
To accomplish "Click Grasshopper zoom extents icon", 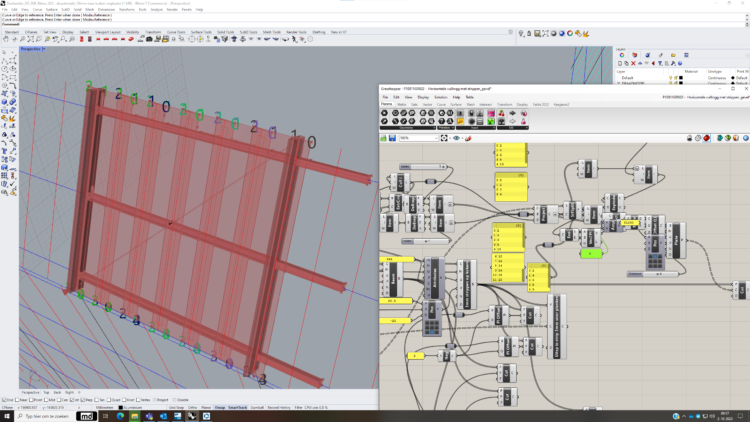I will click(x=442, y=138).
